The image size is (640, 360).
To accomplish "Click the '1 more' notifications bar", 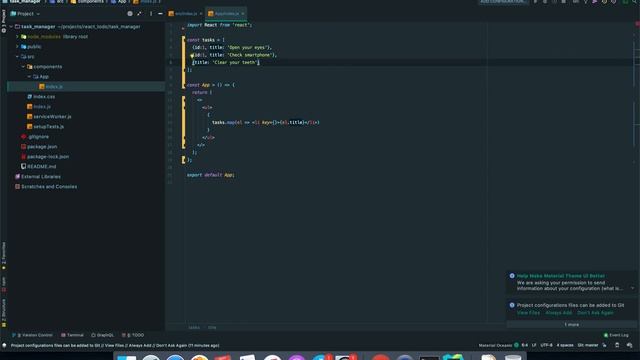I will click(571, 325).
